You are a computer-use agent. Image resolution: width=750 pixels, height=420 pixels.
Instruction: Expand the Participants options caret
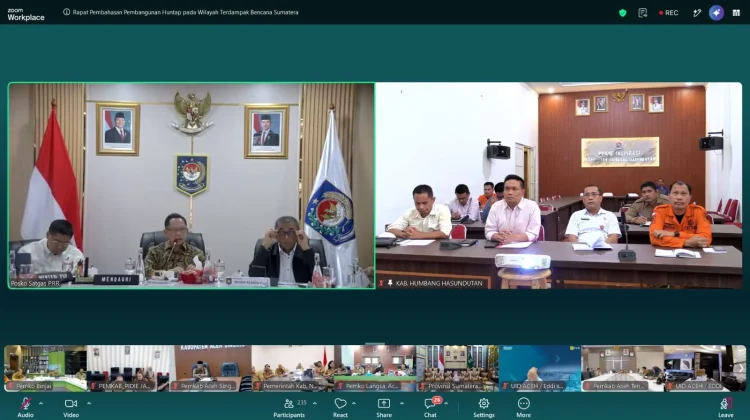315,403
